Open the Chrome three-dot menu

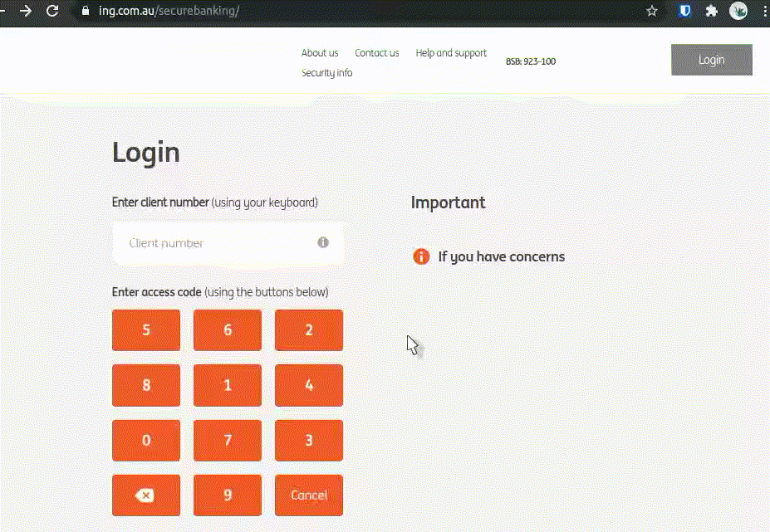pos(763,11)
